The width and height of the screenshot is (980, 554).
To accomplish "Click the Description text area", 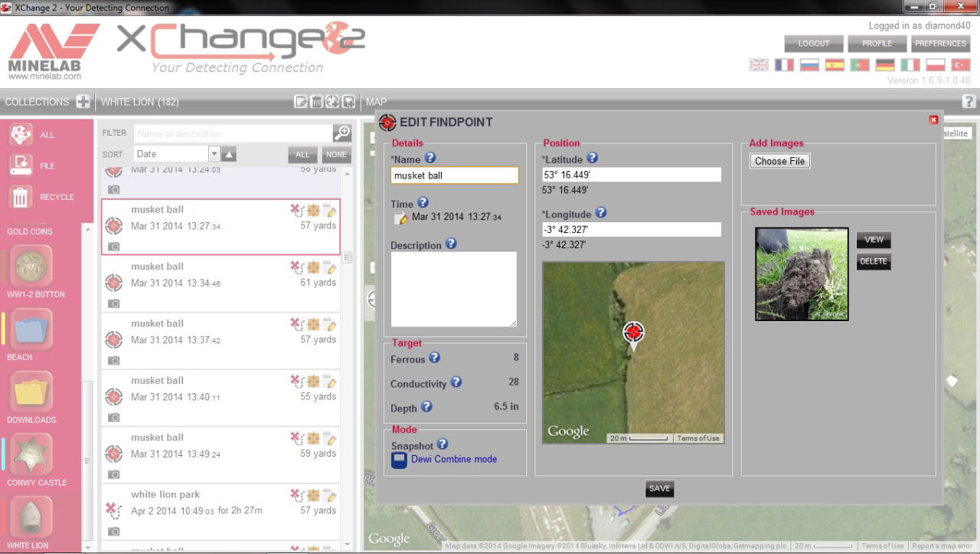I will tap(454, 290).
